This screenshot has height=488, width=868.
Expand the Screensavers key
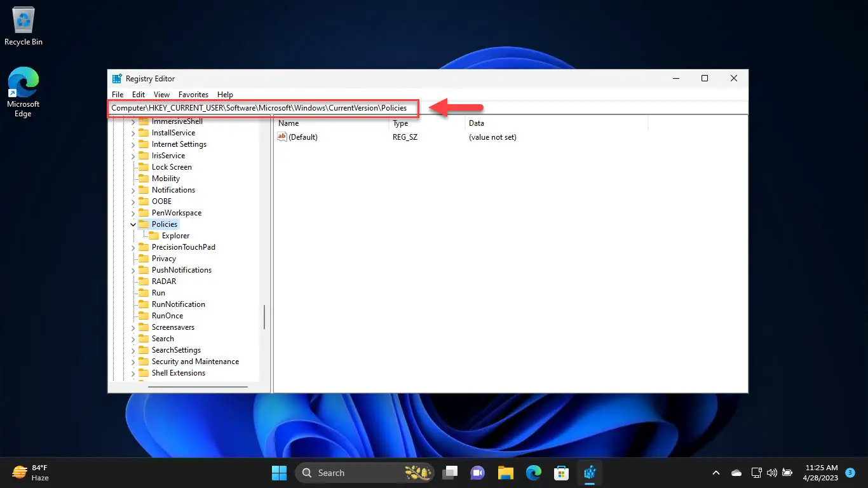(133, 327)
